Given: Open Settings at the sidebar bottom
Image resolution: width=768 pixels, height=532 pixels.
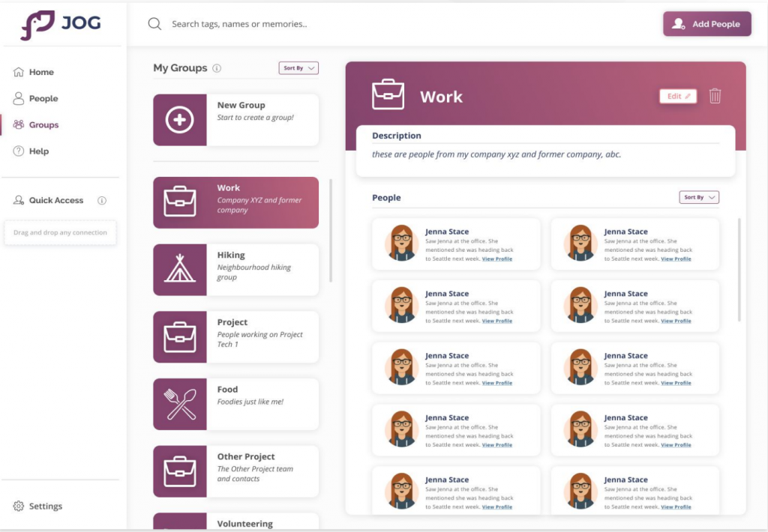Looking at the screenshot, I should (45, 507).
